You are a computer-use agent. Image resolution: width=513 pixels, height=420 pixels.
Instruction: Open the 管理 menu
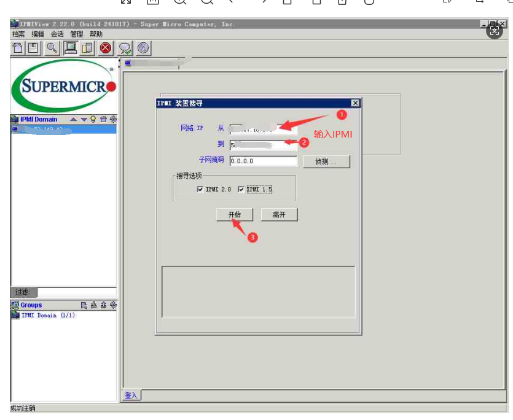click(76, 34)
